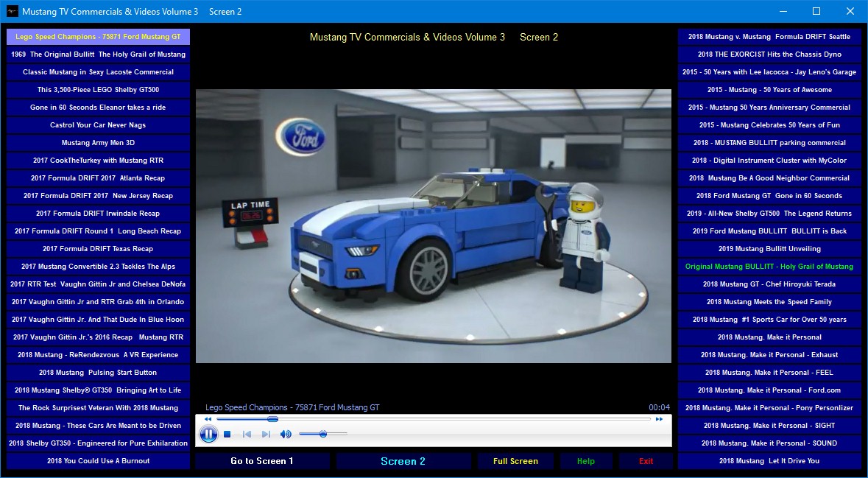Play 2018 Mustang Be A Good Neighbor Commercial
Viewport: 868px width, 478px height.
click(x=769, y=178)
